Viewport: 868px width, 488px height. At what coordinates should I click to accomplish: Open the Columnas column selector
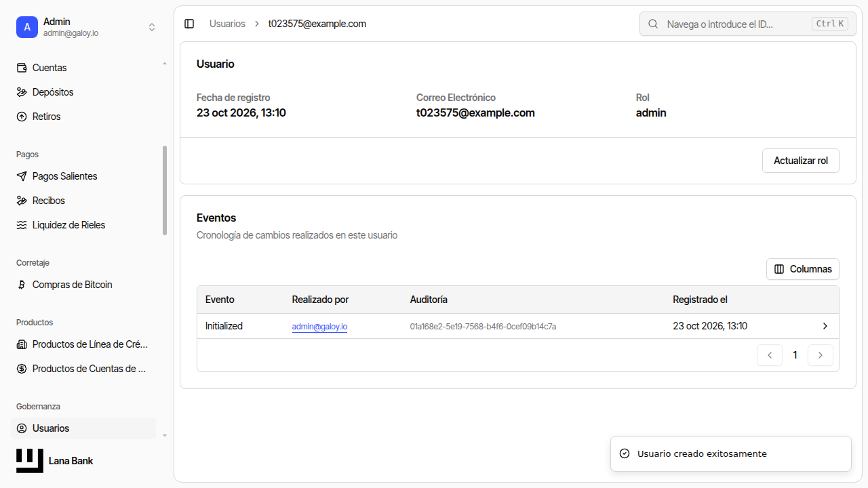[x=803, y=269]
